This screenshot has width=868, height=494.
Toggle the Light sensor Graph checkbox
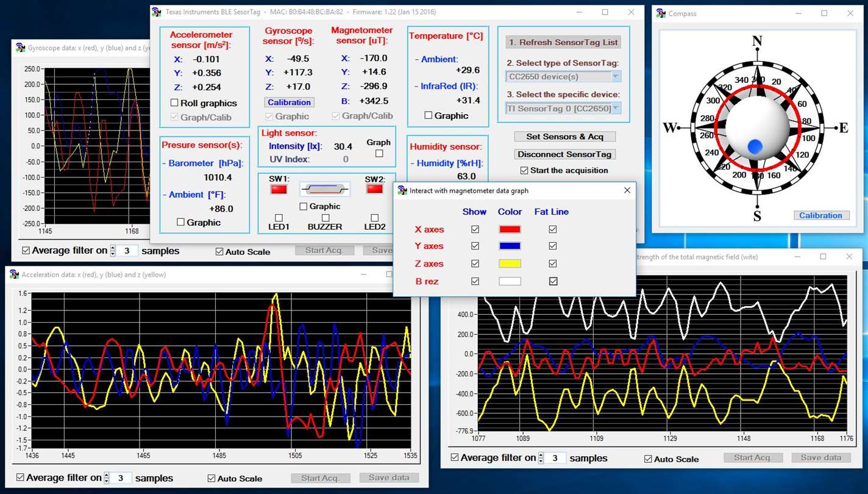click(379, 154)
